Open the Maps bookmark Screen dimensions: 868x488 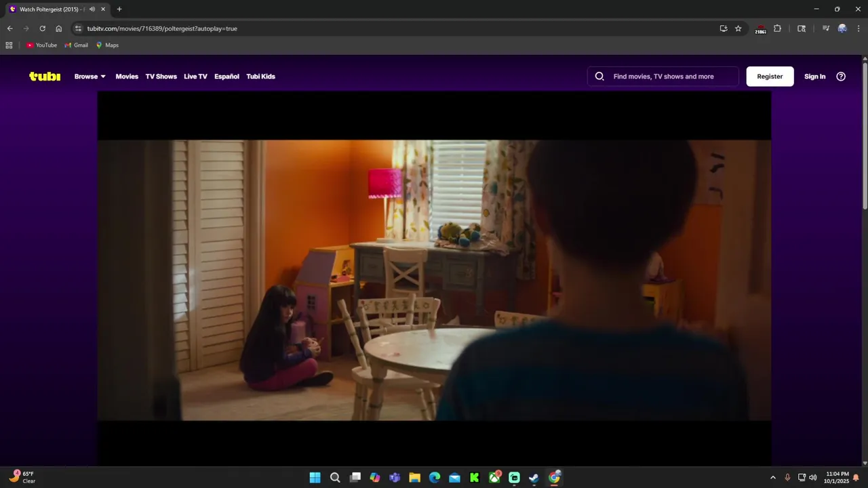pyautogui.click(x=107, y=45)
